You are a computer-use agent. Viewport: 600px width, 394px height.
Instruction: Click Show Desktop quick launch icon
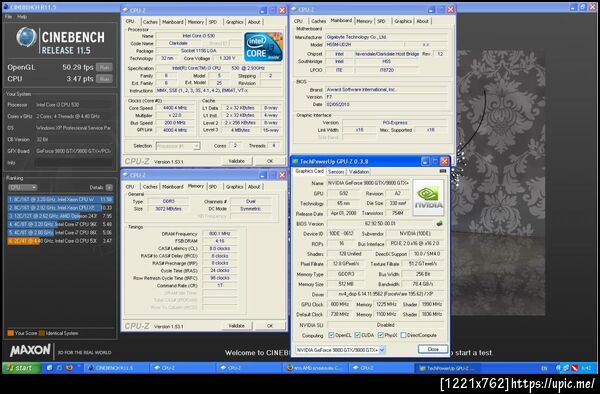[x=49, y=368]
